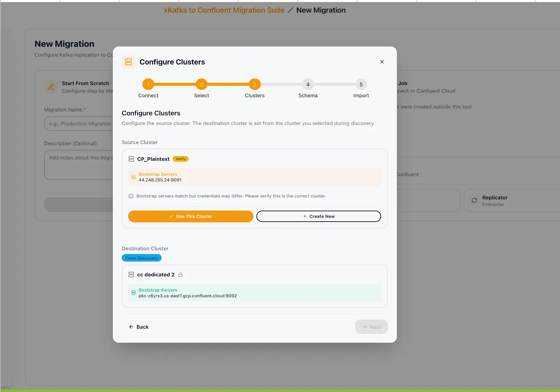Click Create New to add a cluster
The width and height of the screenshot is (560, 392).
pyautogui.click(x=318, y=216)
